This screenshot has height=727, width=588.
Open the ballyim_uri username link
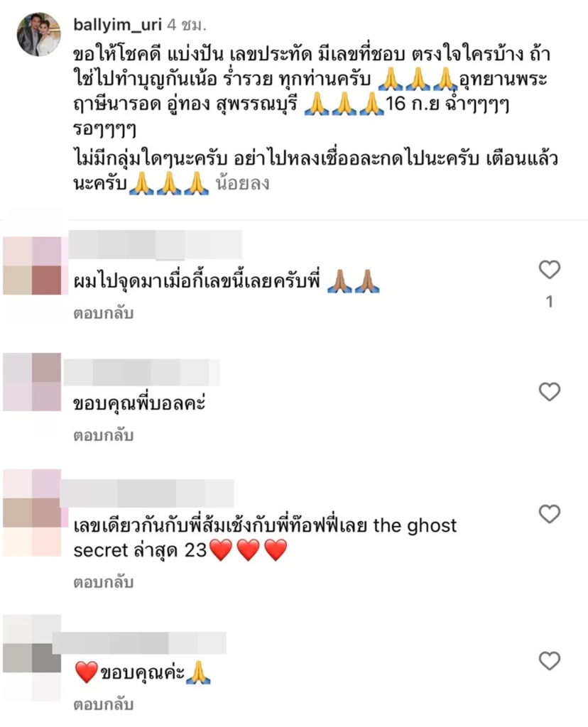click(x=117, y=24)
